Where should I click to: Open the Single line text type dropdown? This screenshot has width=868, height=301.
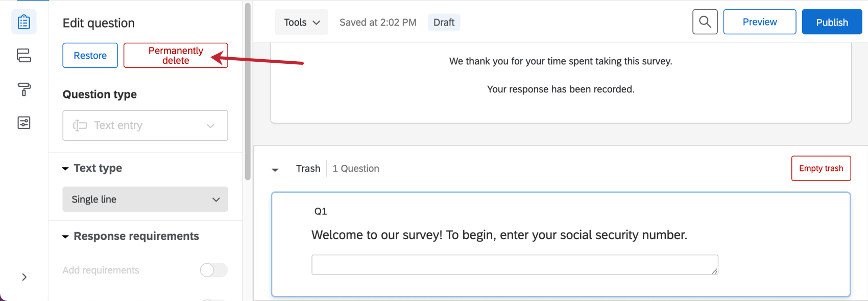(144, 199)
